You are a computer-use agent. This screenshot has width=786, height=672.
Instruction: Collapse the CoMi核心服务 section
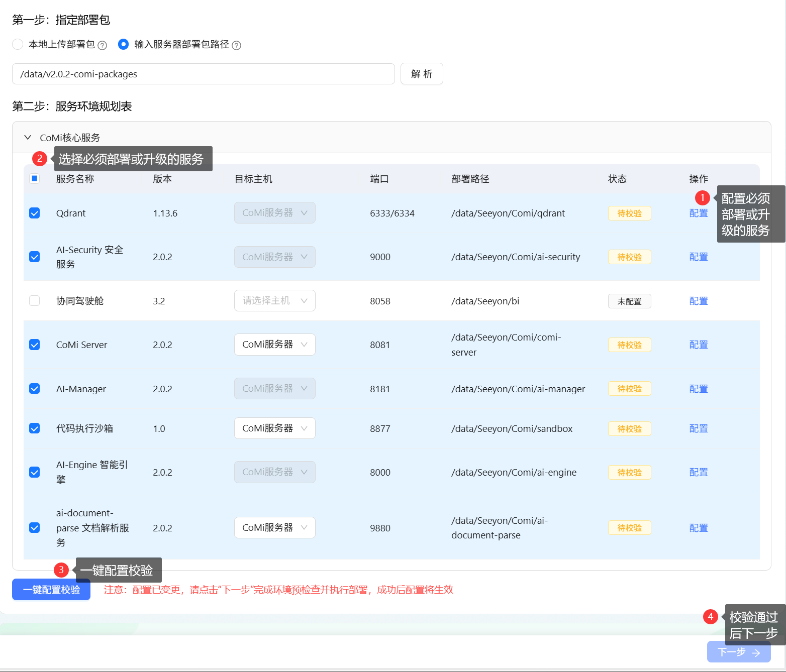point(28,137)
